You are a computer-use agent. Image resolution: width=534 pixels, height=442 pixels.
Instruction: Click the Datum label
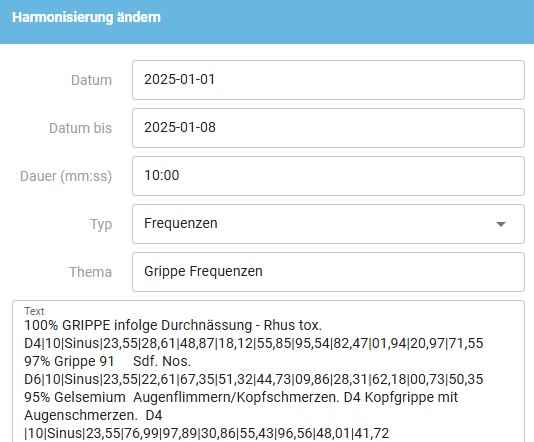pos(91,80)
